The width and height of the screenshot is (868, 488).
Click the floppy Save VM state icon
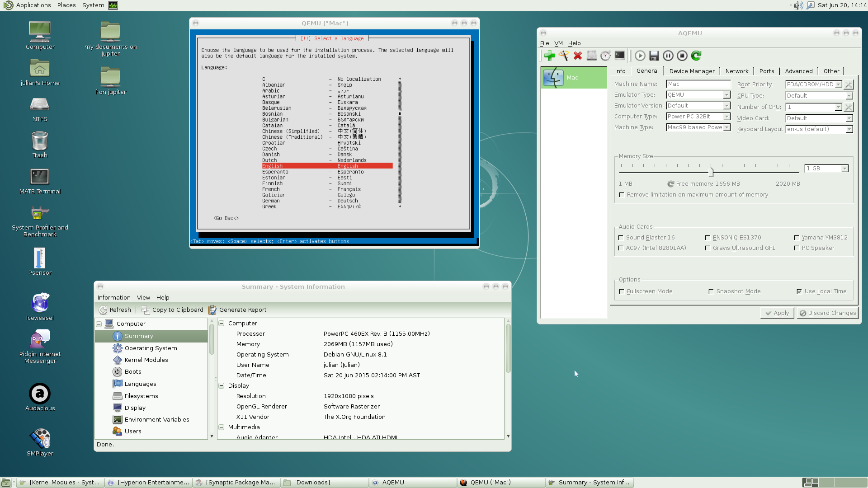point(654,56)
